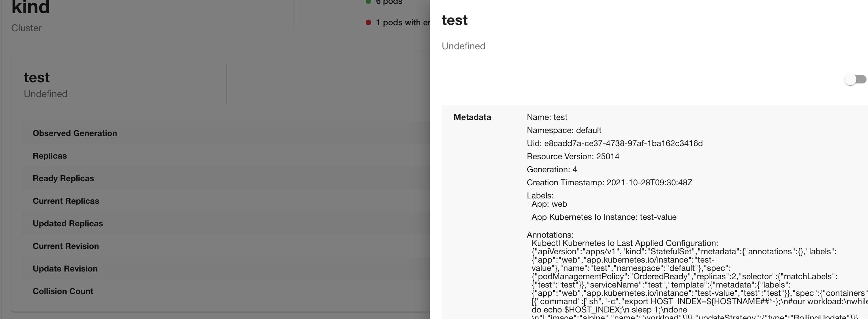
Task: Click the green "6 pods" status dot
Action: (x=368, y=2)
